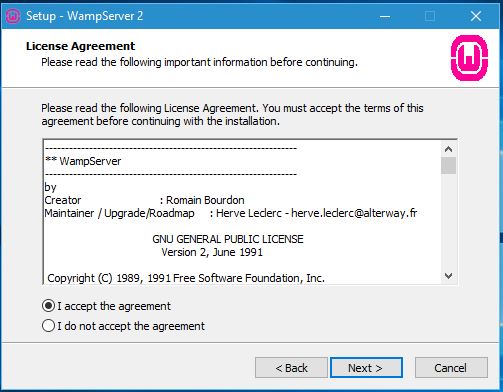Click the "** WampServer" line in the license

(83, 161)
